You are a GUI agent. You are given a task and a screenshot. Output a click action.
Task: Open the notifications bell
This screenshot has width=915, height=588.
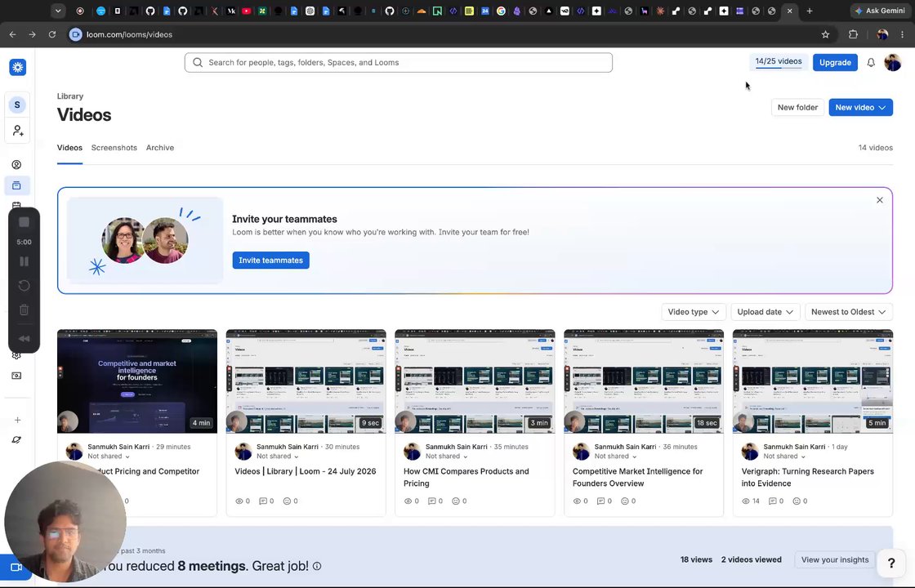[871, 62]
